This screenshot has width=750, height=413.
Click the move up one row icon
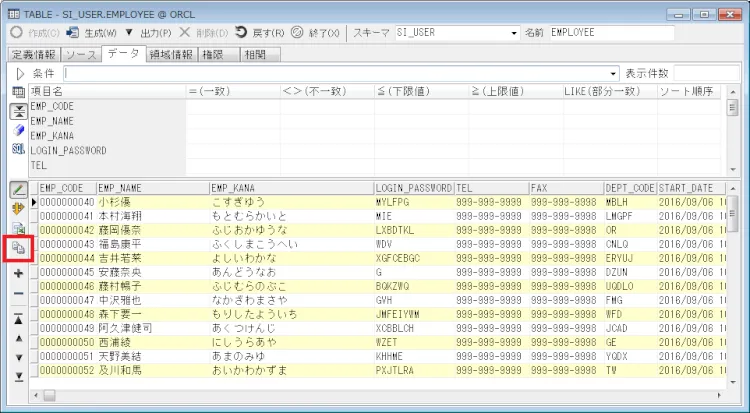[x=19, y=338]
